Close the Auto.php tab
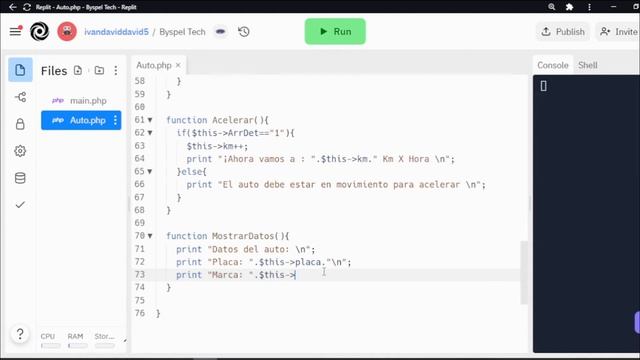 coord(178,65)
